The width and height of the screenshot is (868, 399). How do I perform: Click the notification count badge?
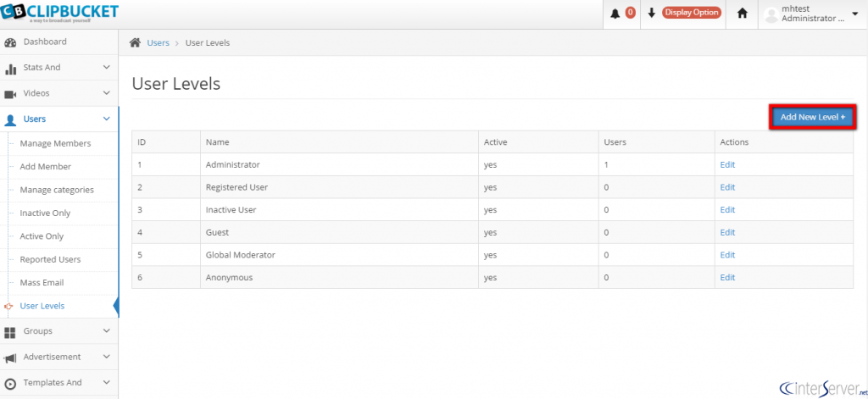(x=630, y=13)
